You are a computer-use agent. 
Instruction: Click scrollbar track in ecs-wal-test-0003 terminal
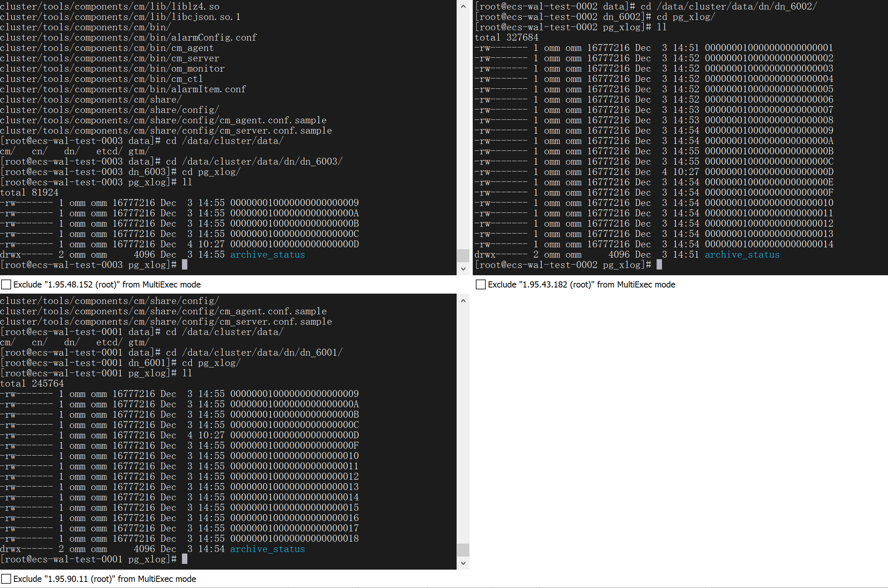[x=463, y=130]
